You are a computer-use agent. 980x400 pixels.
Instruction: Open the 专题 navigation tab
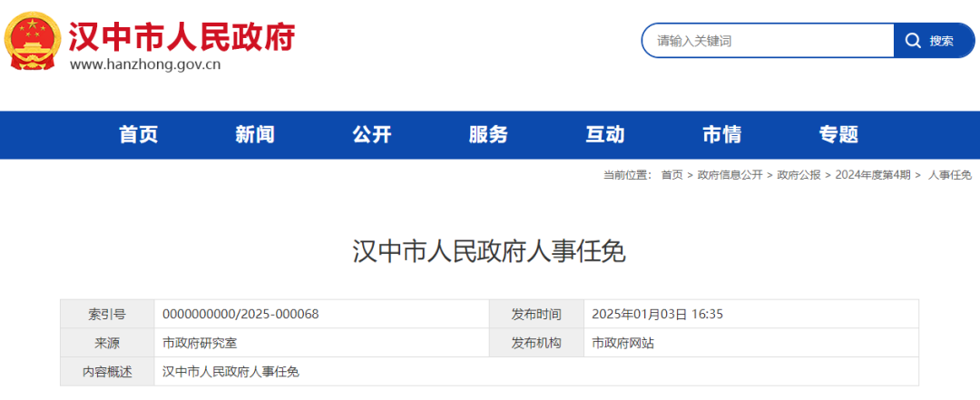[x=838, y=134]
